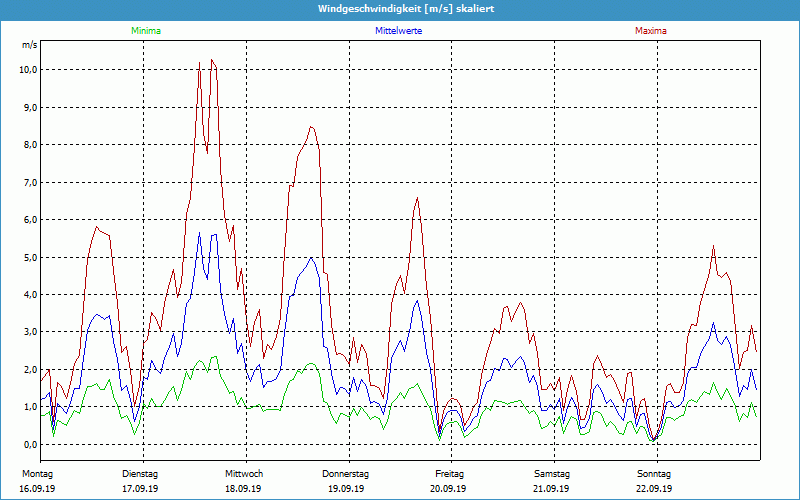Click the Montag day label

click(37, 474)
